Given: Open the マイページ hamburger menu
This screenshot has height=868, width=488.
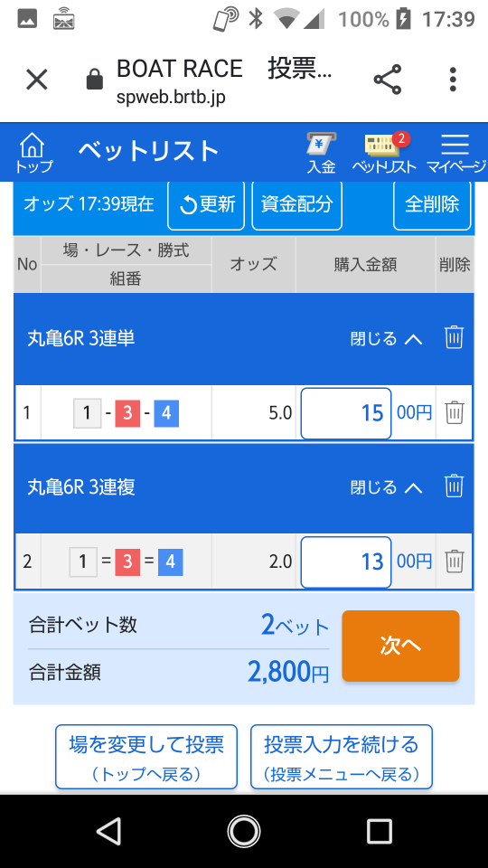Looking at the screenshot, I should [x=456, y=154].
